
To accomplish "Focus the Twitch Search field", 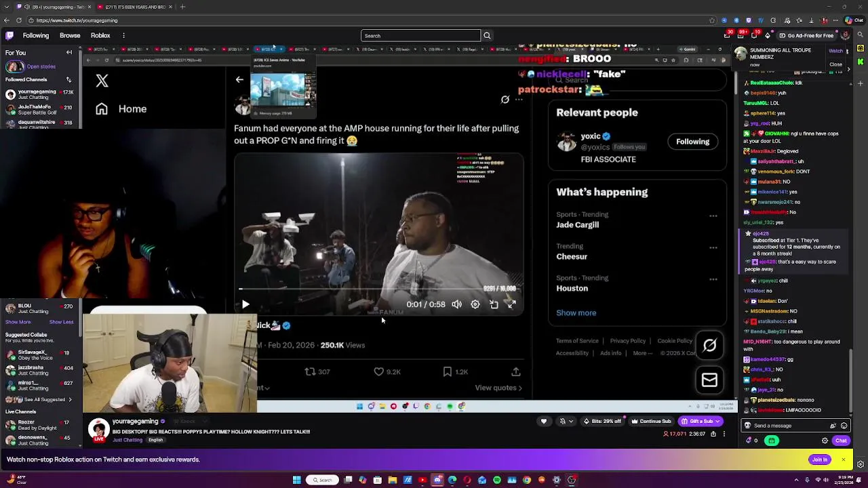I will click(x=420, y=35).
